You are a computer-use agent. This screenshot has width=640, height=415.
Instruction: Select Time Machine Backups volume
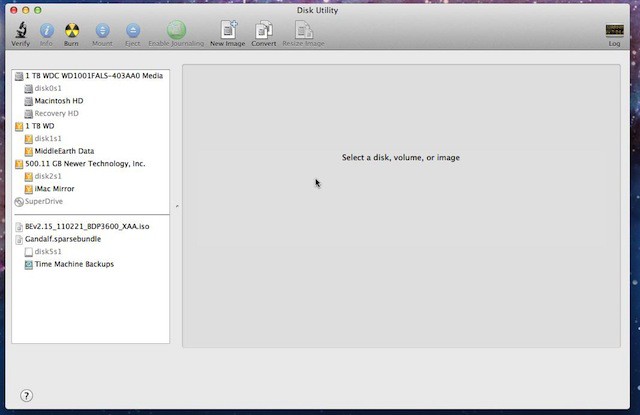pos(74,264)
